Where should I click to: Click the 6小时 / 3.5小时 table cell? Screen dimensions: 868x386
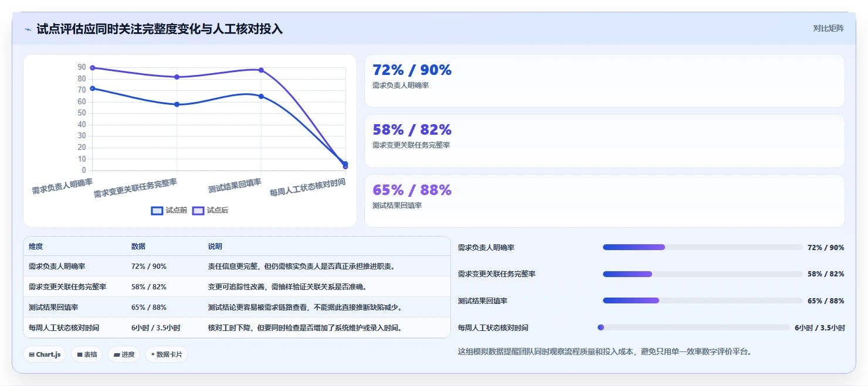point(156,327)
